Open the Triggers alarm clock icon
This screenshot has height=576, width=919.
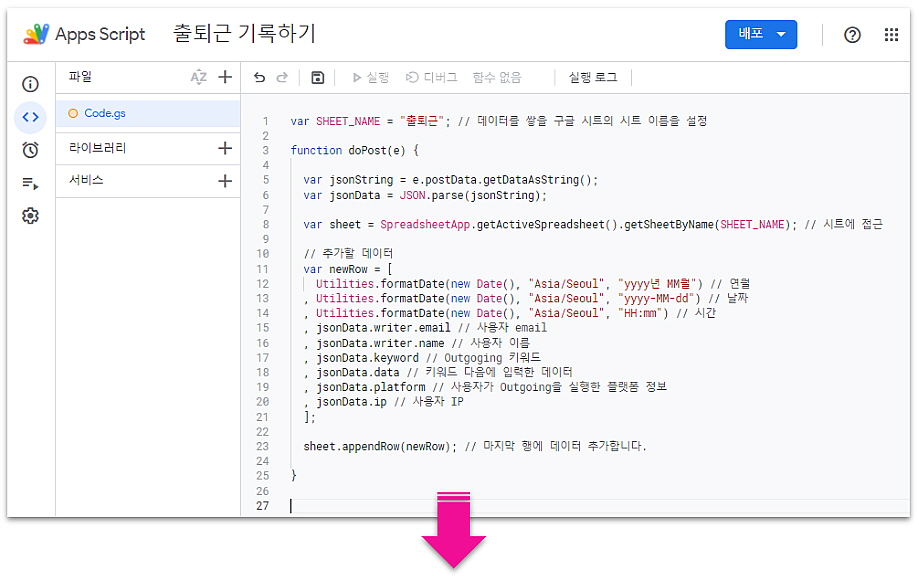tap(30, 150)
